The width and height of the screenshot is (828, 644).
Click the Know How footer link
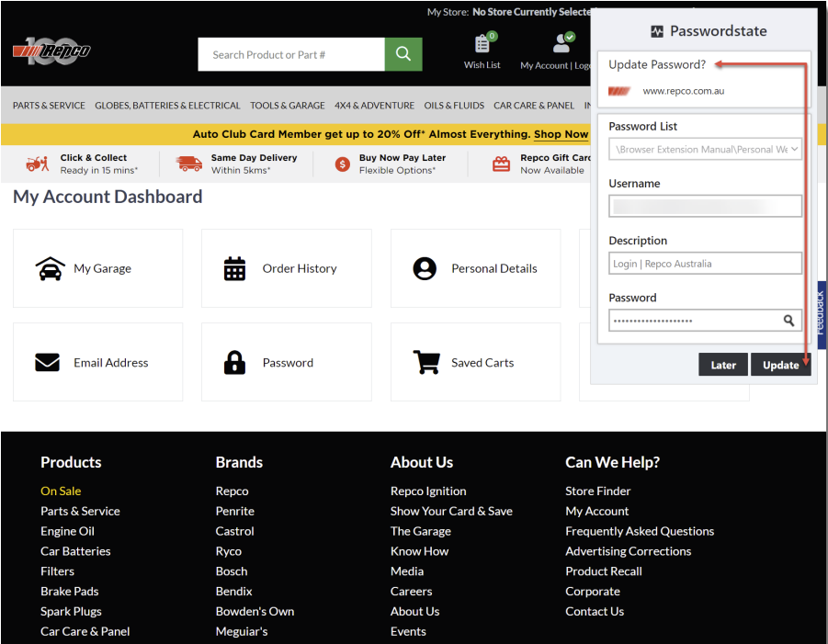[x=419, y=551]
